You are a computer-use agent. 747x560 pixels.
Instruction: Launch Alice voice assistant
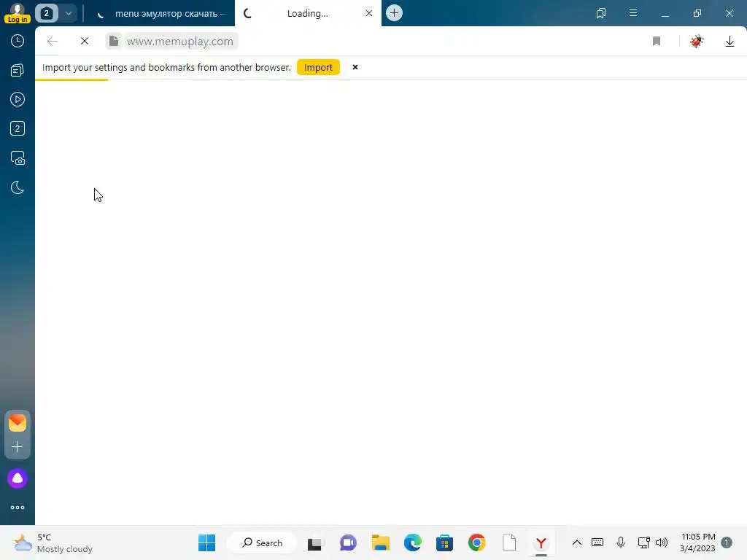(x=18, y=478)
